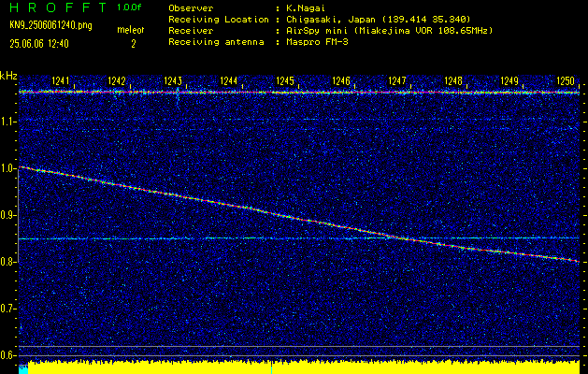Click the Observer field label
The image size is (588, 374).
tap(191, 8)
